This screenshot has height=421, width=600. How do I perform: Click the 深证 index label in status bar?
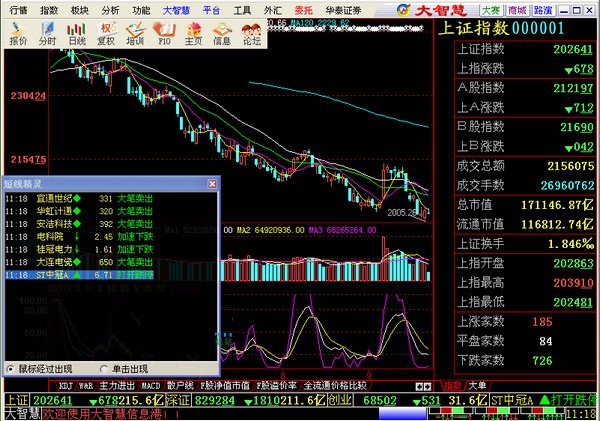(178, 400)
